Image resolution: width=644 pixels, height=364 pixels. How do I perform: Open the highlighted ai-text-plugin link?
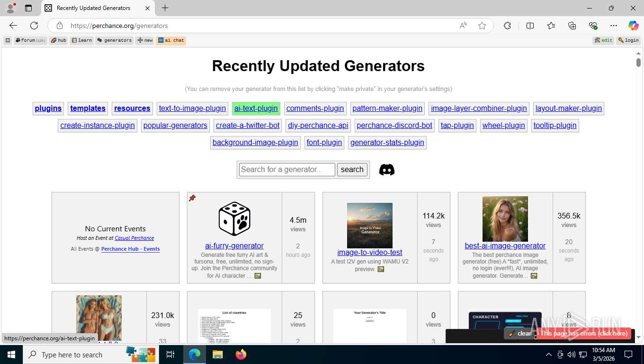coord(256,109)
